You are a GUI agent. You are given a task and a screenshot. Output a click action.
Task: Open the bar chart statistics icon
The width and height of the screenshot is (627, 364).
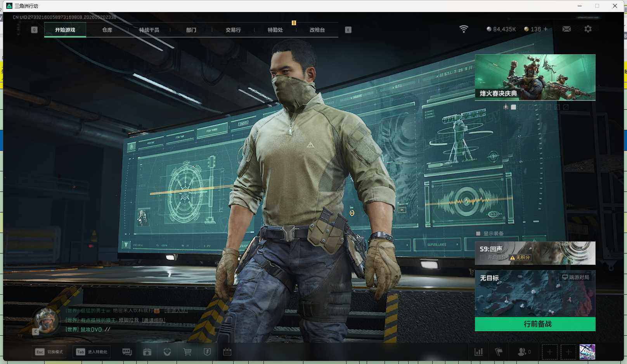click(479, 352)
